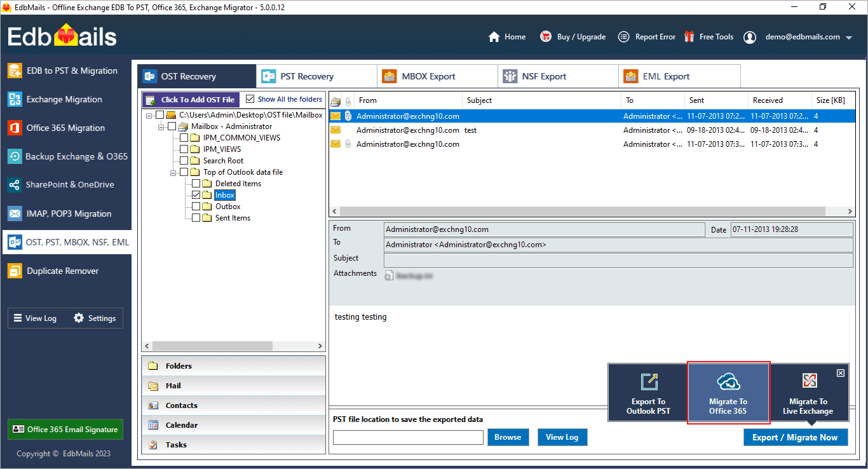This screenshot has width=868, height=469.
Task: Click the Report Error icon
Action: (x=624, y=37)
